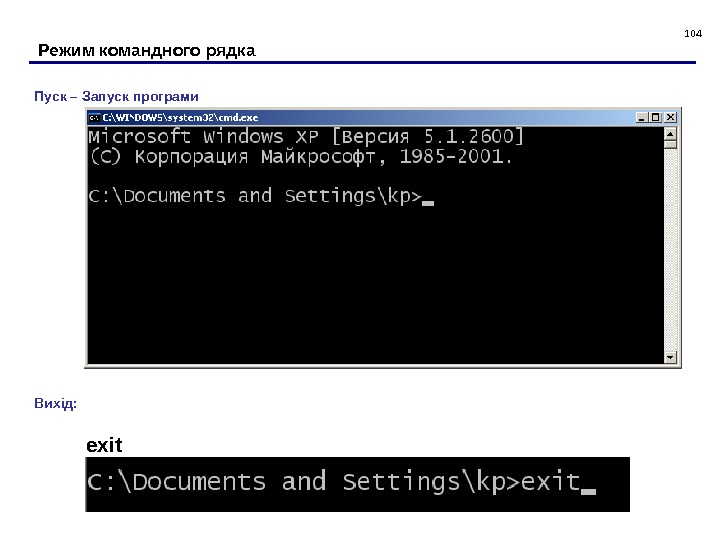This screenshot has height=540, width=720.
Task: Click the Корпорация Майкрософт copyright line
Action: pyautogui.click(x=301, y=157)
